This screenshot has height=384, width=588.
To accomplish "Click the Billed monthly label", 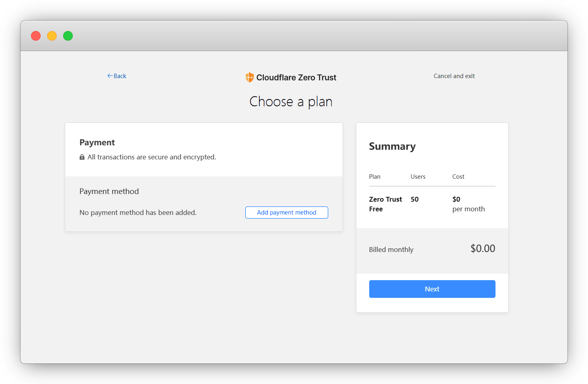I will click(391, 250).
